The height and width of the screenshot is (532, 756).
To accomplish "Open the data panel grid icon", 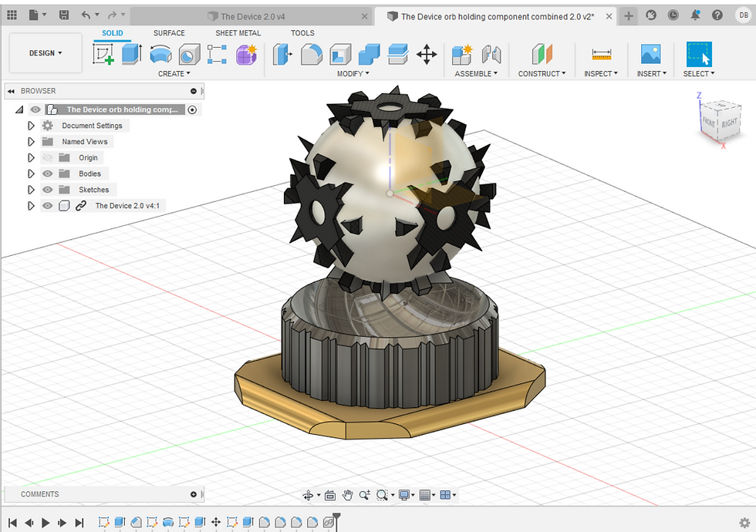I will click(x=12, y=15).
